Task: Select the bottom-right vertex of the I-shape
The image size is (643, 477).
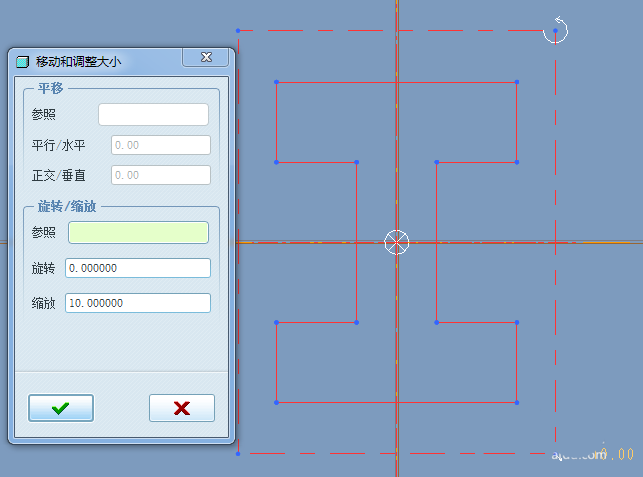Action: pyautogui.click(x=517, y=402)
